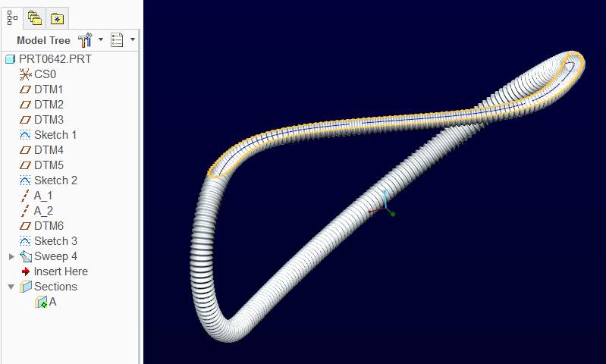
Task: Select the Sections folder icon
Action: pyautogui.click(x=26, y=287)
